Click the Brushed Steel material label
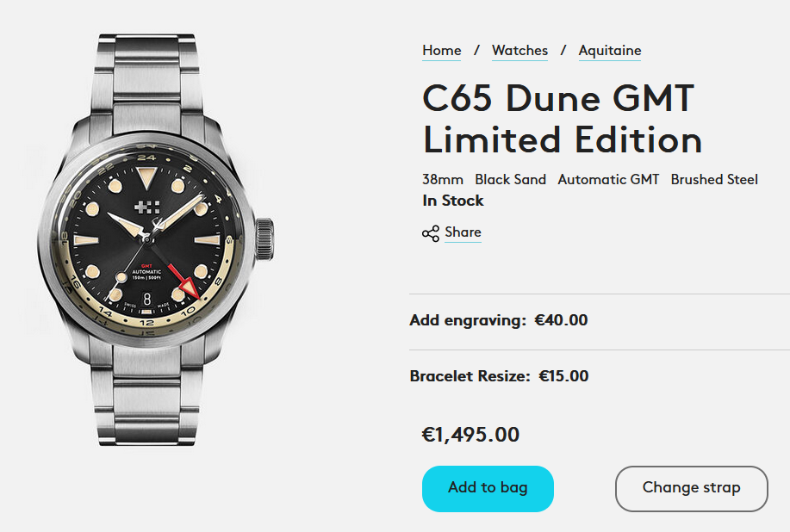The height and width of the screenshot is (532, 790). 714,179
